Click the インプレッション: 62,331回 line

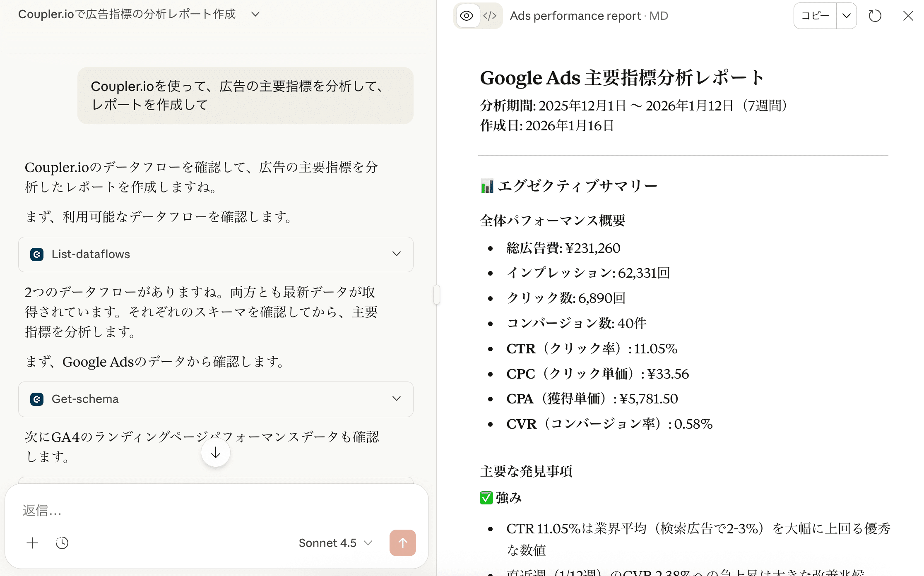point(588,273)
